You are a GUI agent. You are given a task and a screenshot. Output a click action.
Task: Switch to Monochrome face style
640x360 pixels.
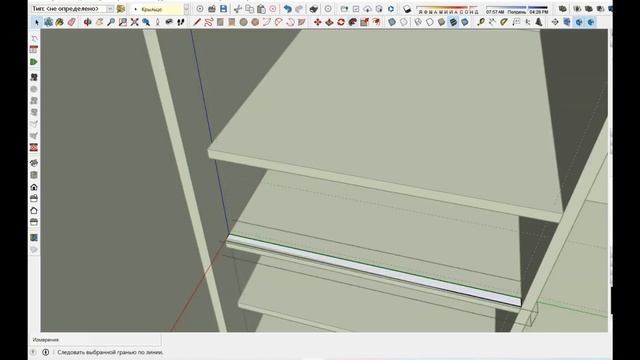point(465,22)
